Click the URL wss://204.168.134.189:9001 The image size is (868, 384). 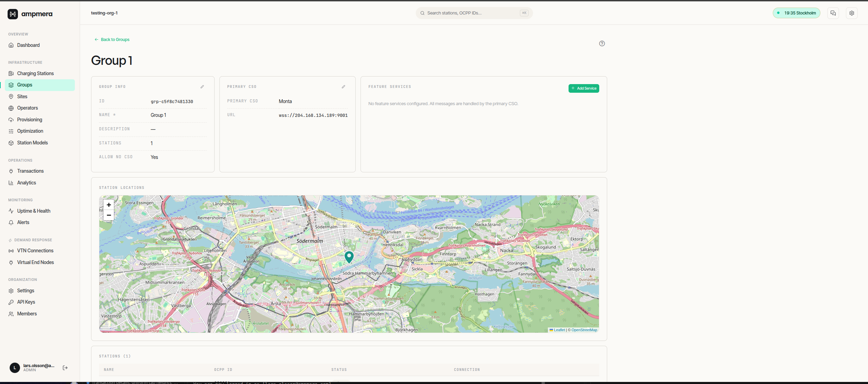click(313, 115)
